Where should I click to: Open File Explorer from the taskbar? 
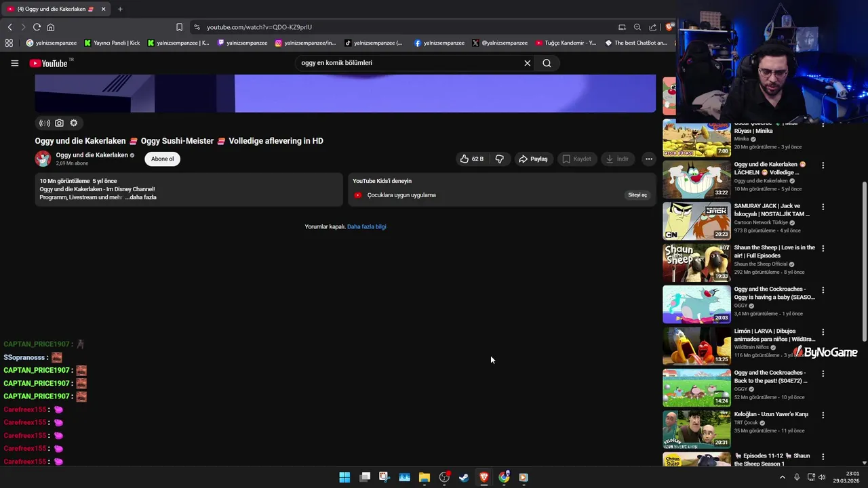coord(425,477)
